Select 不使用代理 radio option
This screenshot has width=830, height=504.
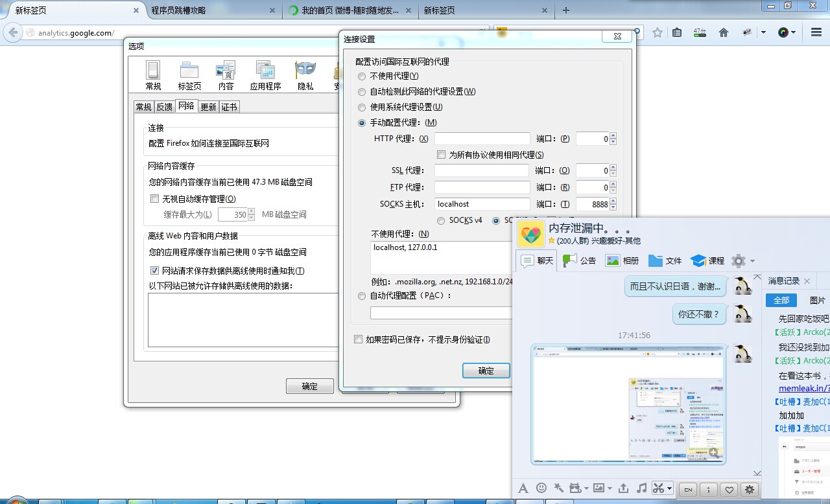[362, 76]
